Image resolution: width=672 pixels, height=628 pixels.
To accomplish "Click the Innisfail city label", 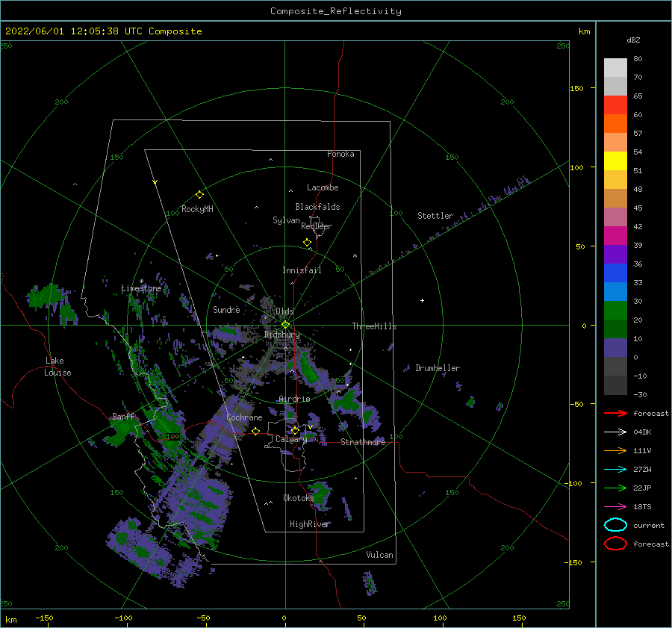I will pyautogui.click(x=302, y=270).
